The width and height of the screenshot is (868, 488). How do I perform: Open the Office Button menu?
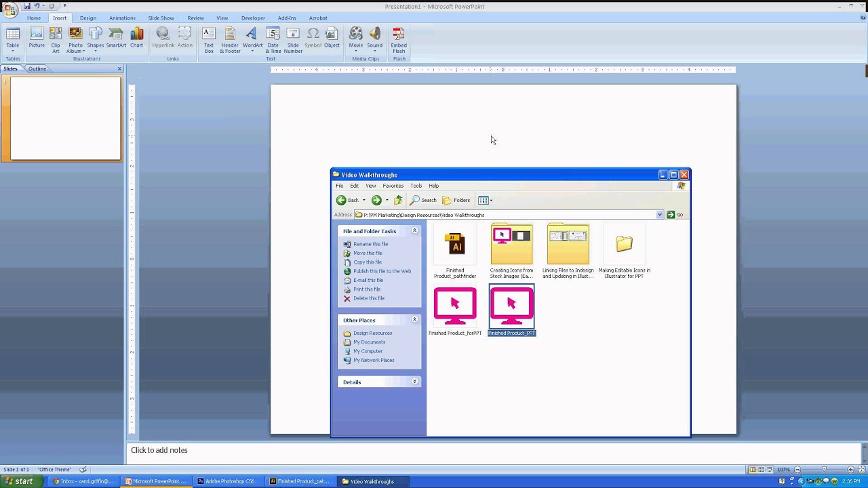[x=9, y=9]
